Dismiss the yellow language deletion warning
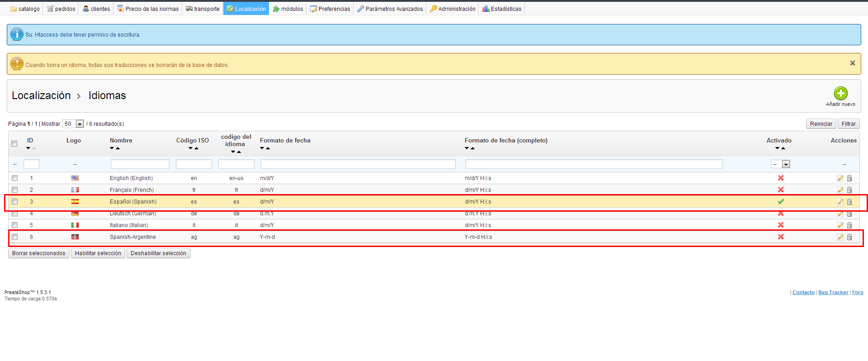The image size is (868, 361). 852,63
